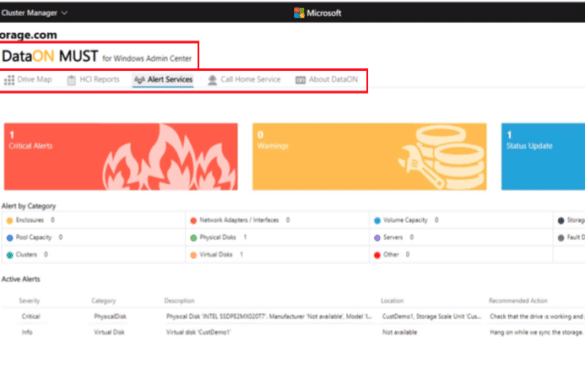This screenshot has width=585, height=390.
Task: Open the Call Home Service tab
Action: point(244,79)
